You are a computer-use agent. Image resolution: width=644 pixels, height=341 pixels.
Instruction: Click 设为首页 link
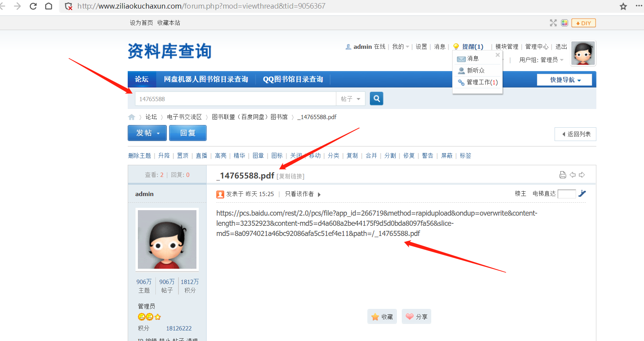[x=141, y=23]
